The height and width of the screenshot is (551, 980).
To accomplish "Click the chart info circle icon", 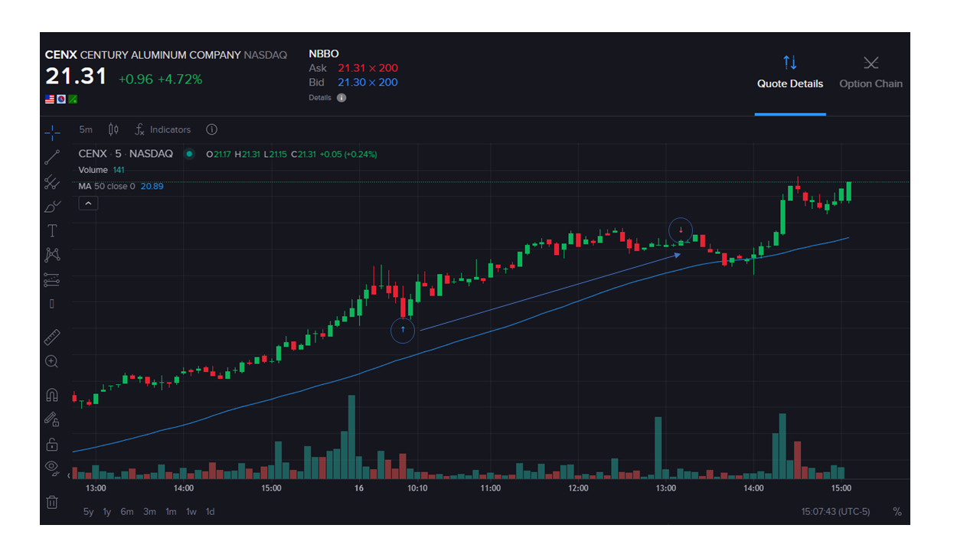I will 212,129.
